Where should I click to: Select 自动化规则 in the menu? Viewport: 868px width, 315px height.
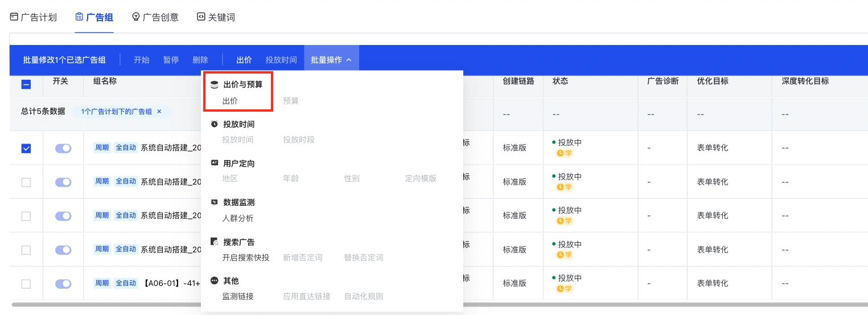click(364, 296)
